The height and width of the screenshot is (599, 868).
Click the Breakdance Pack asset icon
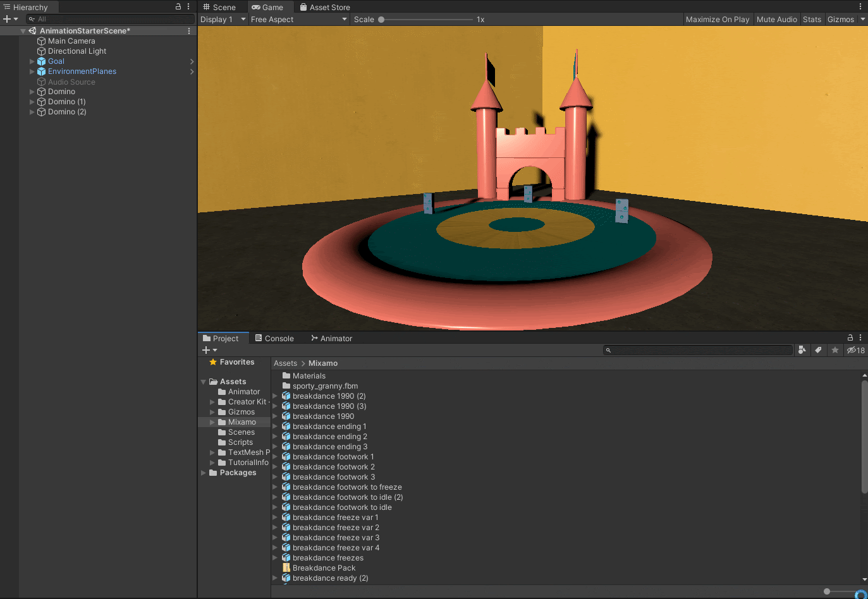tap(286, 568)
